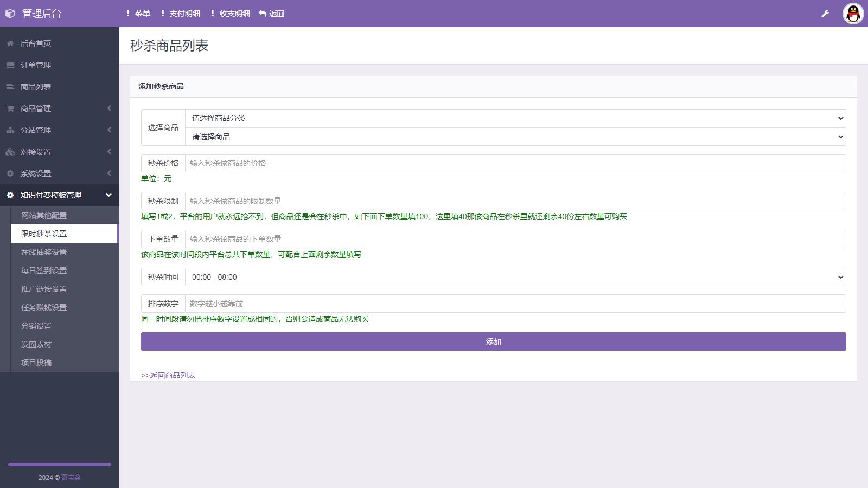868x488 pixels.
Task: Click the shopping cart icon beside 商品管理
Action: click(x=10, y=108)
